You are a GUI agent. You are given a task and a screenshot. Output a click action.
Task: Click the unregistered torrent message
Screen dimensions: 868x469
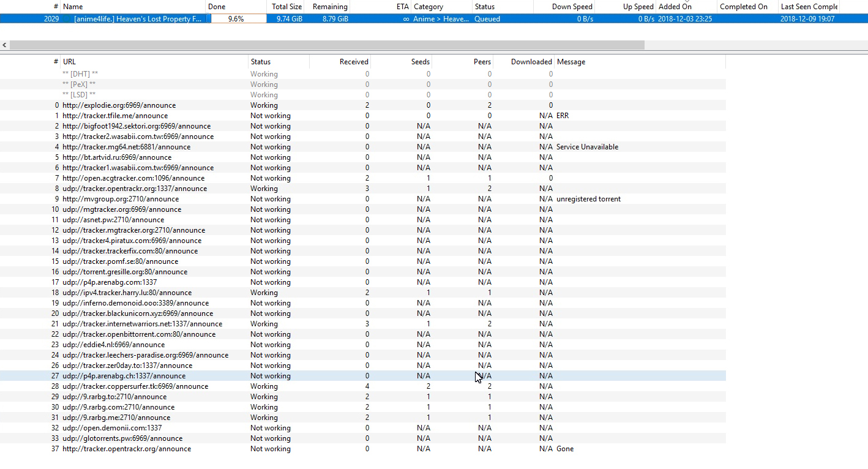588,199
